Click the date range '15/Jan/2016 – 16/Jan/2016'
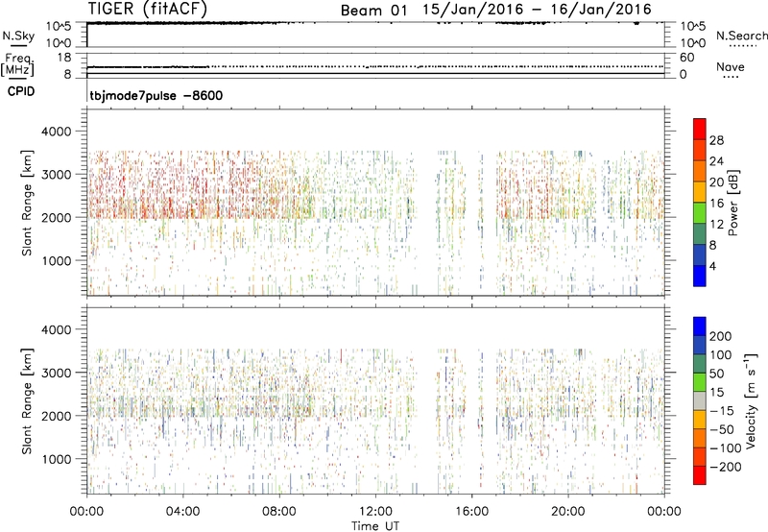 [538, 10]
